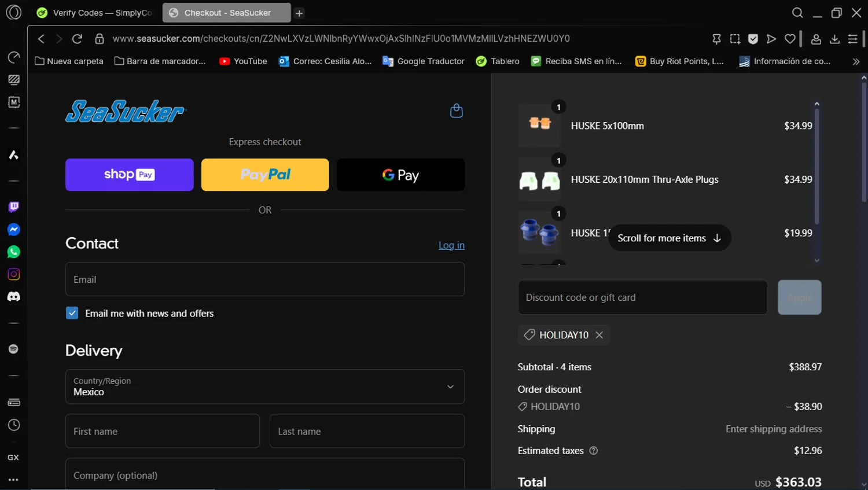The width and height of the screenshot is (868, 490).
Task: Click the send flow arrow icon in the address bar
Action: pos(771,39)
